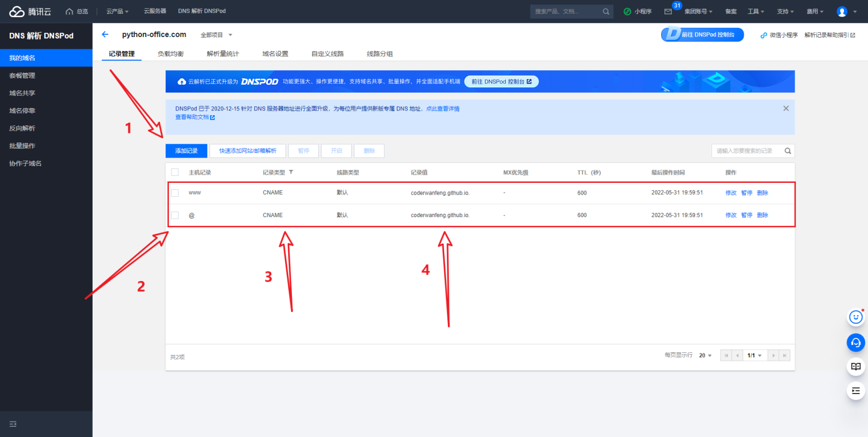This screenshot has height=437, width=868.
Task: Select 批量操作 in sidebar
Action: pyautogui.click(x=46, y=146)
